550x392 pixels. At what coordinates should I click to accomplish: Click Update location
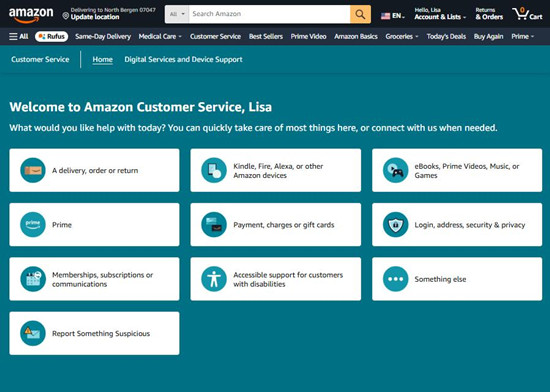[95, 17]
